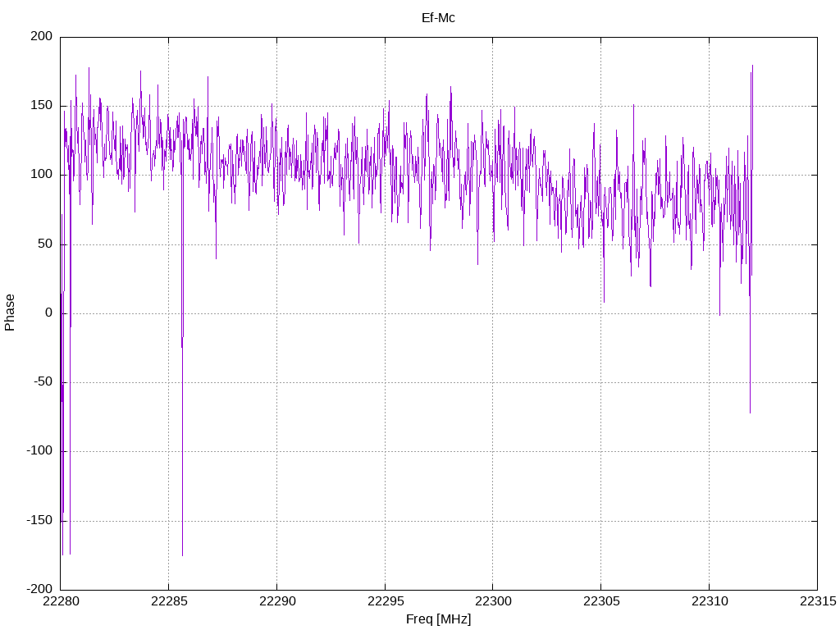Click the y-axis tick label 200
The width and height of the screenshot is (840, 630).
click(x=42, y=36)
